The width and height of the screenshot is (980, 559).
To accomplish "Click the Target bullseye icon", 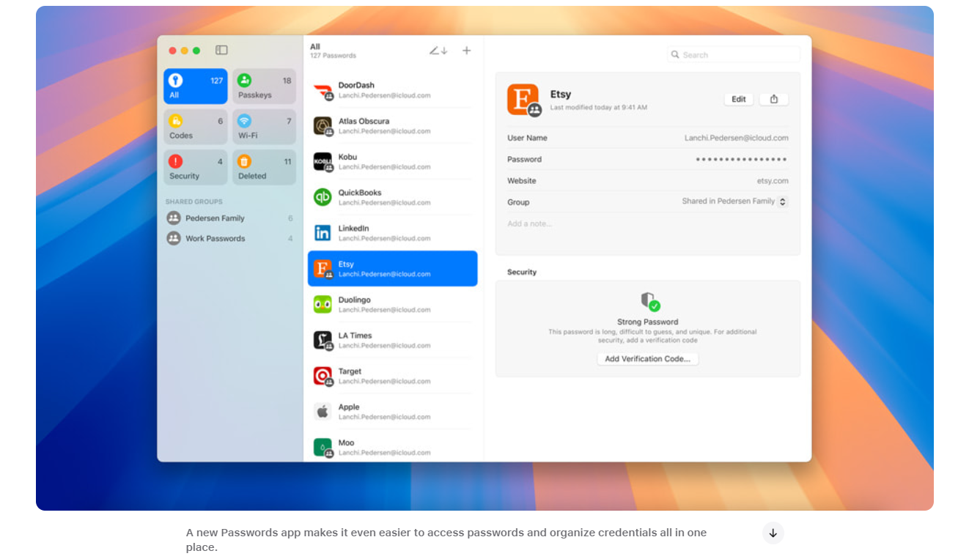I will click(323, 376).
